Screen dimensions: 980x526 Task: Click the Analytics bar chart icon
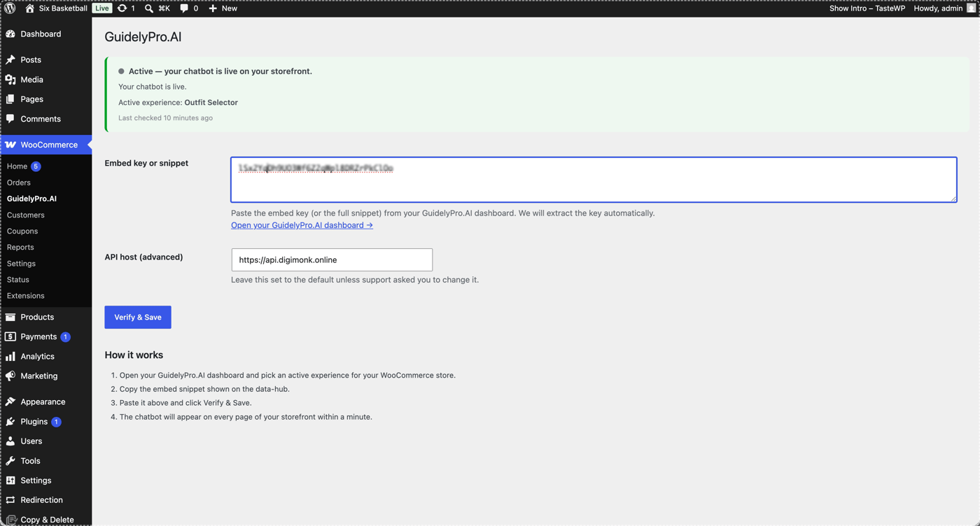10,356
